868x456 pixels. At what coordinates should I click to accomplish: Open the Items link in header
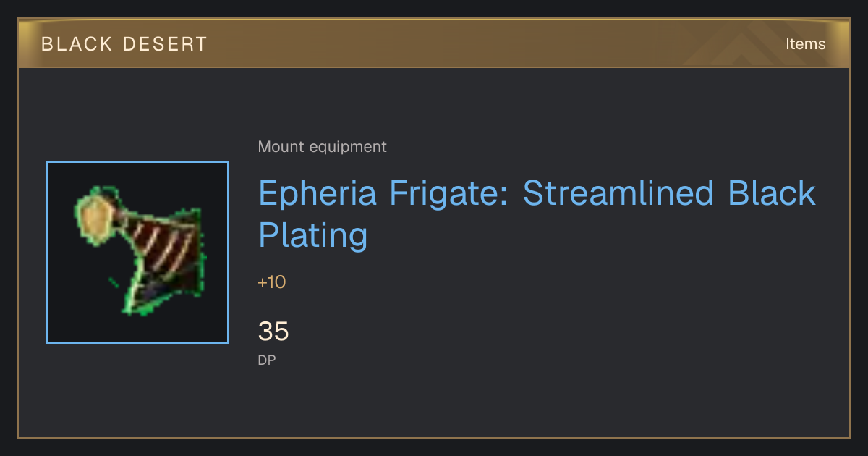[x=805, y=44]
